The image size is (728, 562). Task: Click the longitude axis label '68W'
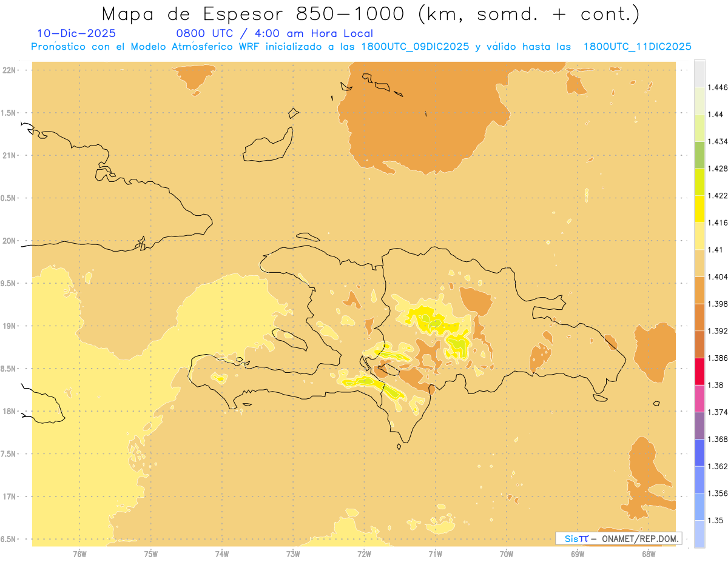(649, 554)
